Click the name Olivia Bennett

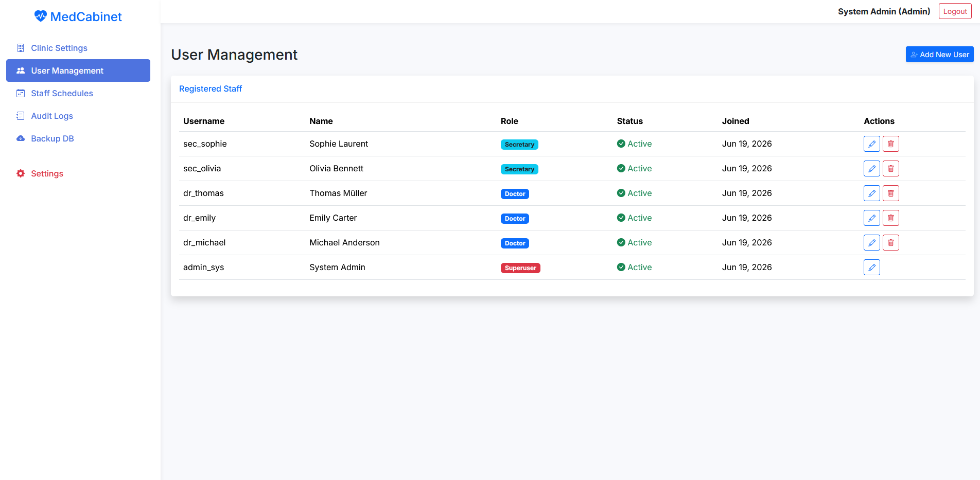coord(336,169)
